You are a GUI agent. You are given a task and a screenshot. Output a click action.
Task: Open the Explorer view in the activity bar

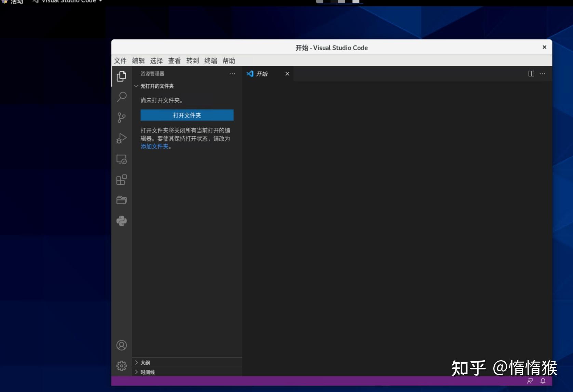tap(121, 76)
